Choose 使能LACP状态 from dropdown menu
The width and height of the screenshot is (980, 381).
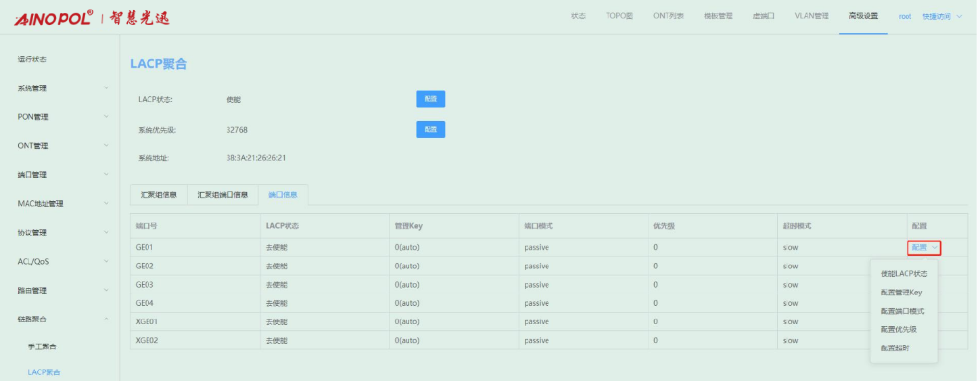click(904, 274)
